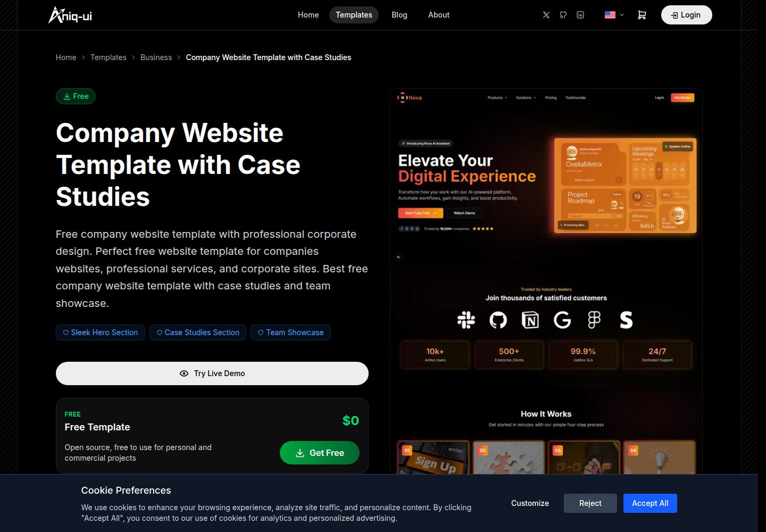Click the green Free badge
Viewport: 766px width, 532px height.
click(x=76, y=96)
